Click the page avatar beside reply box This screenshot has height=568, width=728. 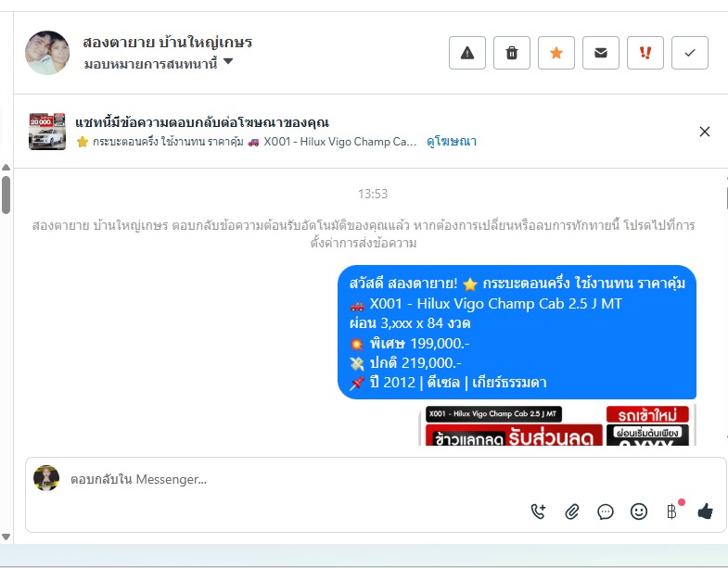(46, 478)
